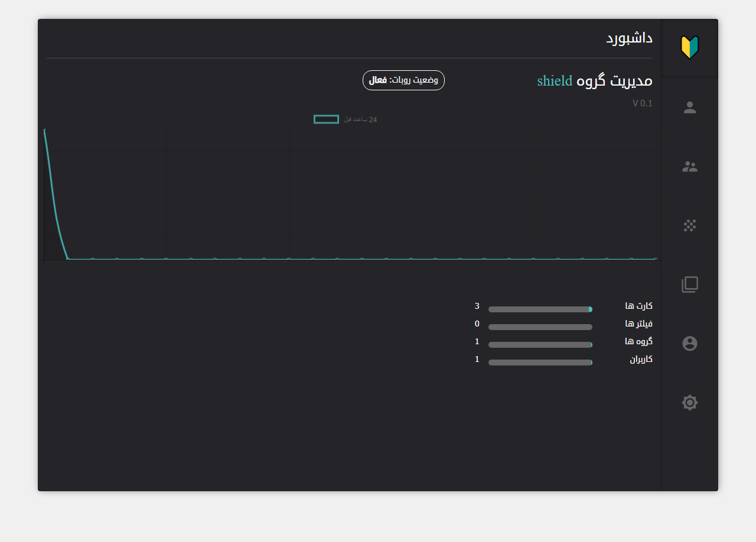Click the داشبورد page title
Viewport: 756px width, 542px height.
(x=629, y=38)
